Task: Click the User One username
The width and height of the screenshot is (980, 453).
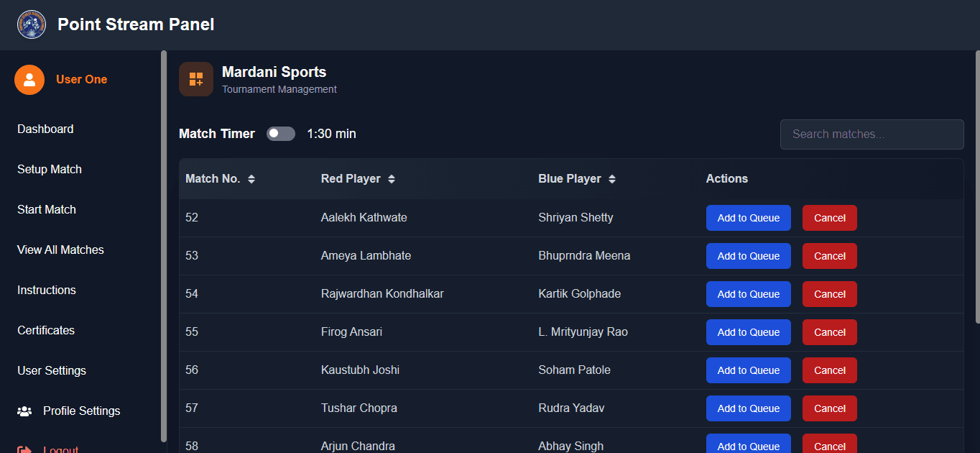Action: pyautogui.click(x=82, y=80)
